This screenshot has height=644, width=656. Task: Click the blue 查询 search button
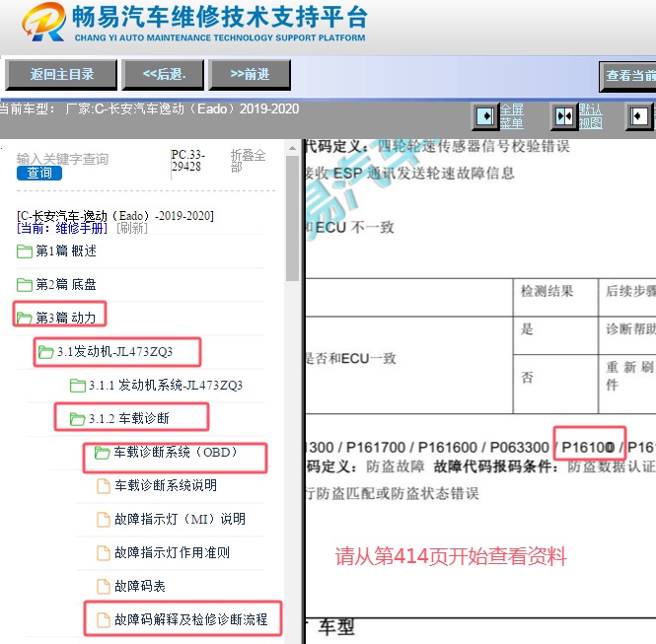[39, 174]
